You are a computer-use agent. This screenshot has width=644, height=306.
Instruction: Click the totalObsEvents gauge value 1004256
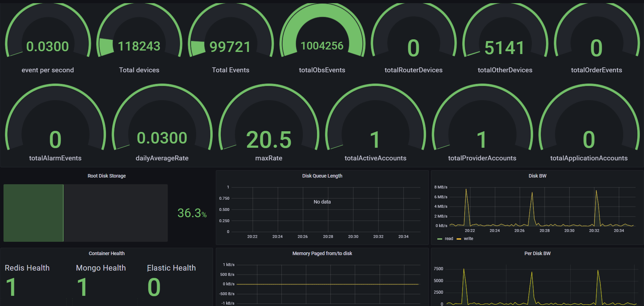click(322, 46)
